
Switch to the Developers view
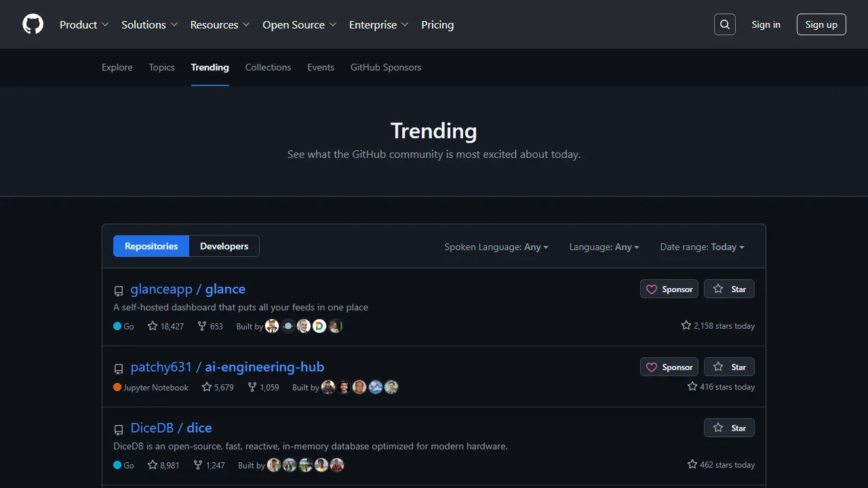pos(224,246)
